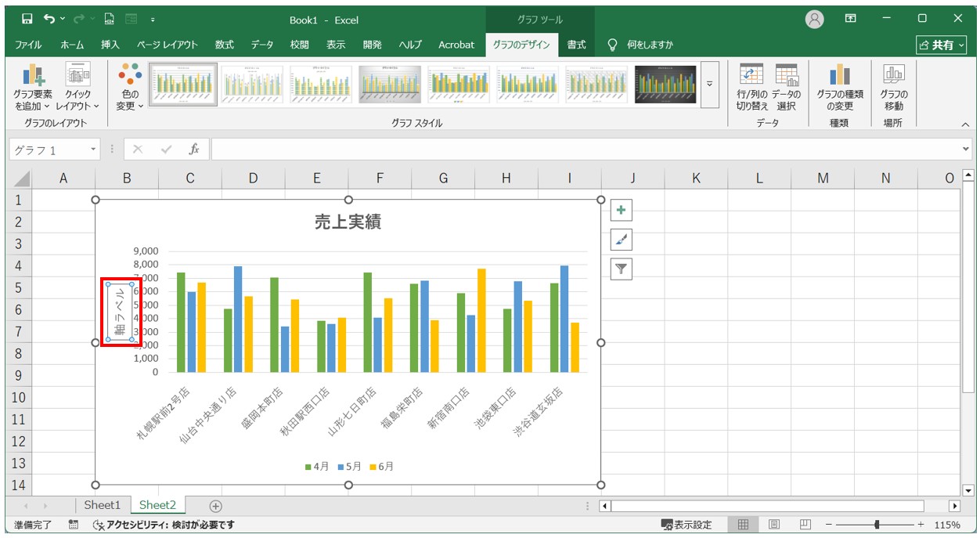Open the Name Box dropdown
Viewport: 980px width, 538px height.
(x=94, y=149)
